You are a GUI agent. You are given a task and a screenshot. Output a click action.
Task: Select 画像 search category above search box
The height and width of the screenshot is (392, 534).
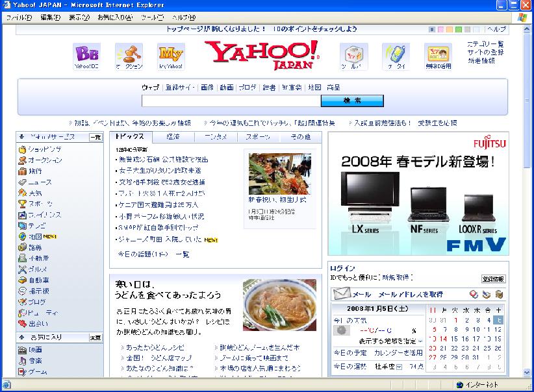pos(207,88)
